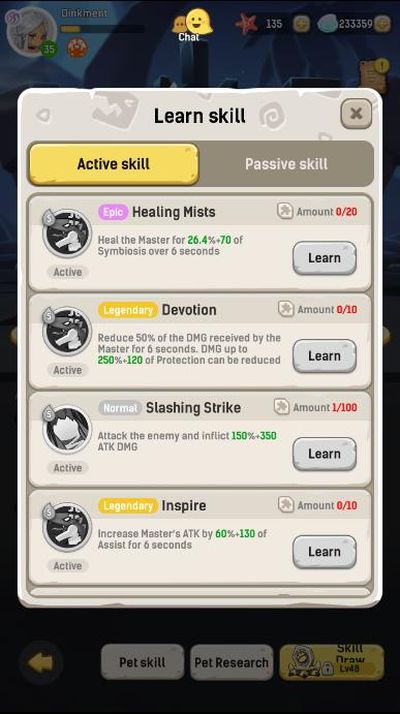This screenshot has height=714, width=400.
Task: Open the Pet skill menu
Action: point(142,662)
